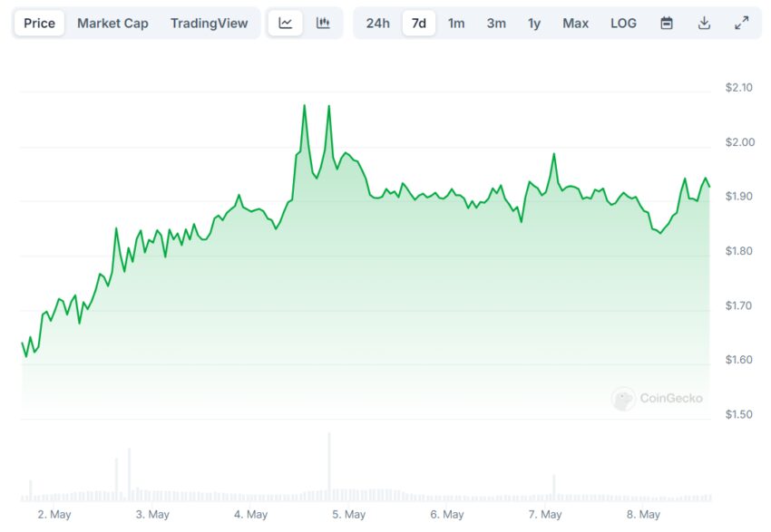
Task: Set chart range to Max
Action: (x=575, y=23)
